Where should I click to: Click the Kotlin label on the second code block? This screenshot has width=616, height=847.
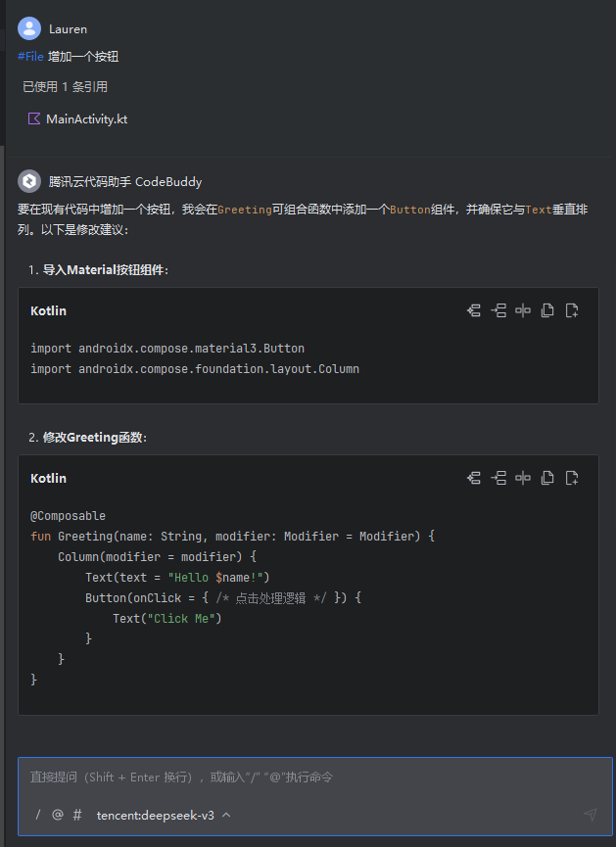click(x=48, y=478)
